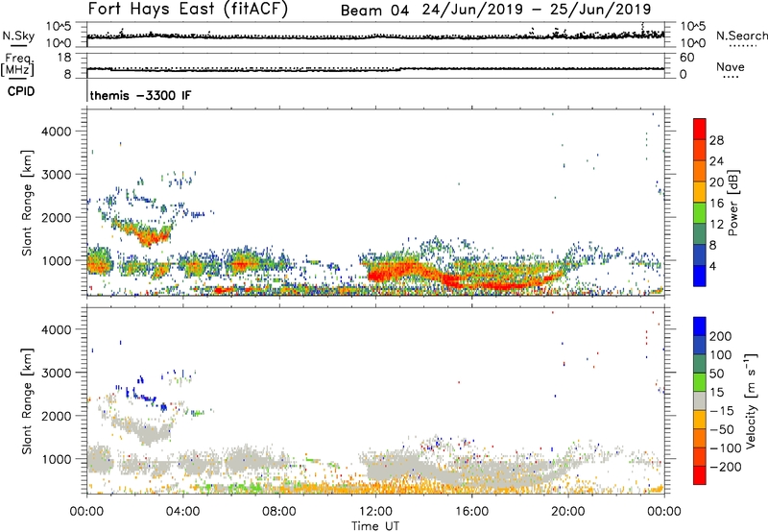Click the 'N.Search' legend label
This screenshot has width=768, height=532.
coord(741,36)
